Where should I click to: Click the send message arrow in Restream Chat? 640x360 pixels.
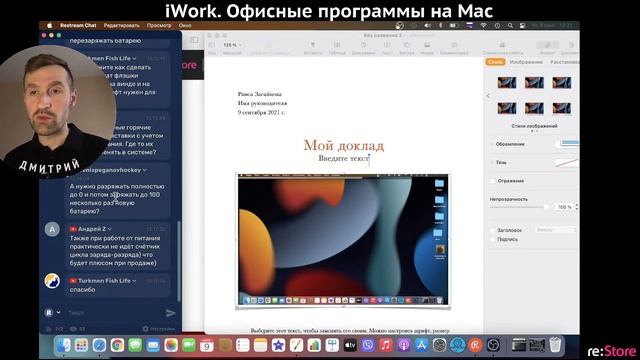(171, 313)
